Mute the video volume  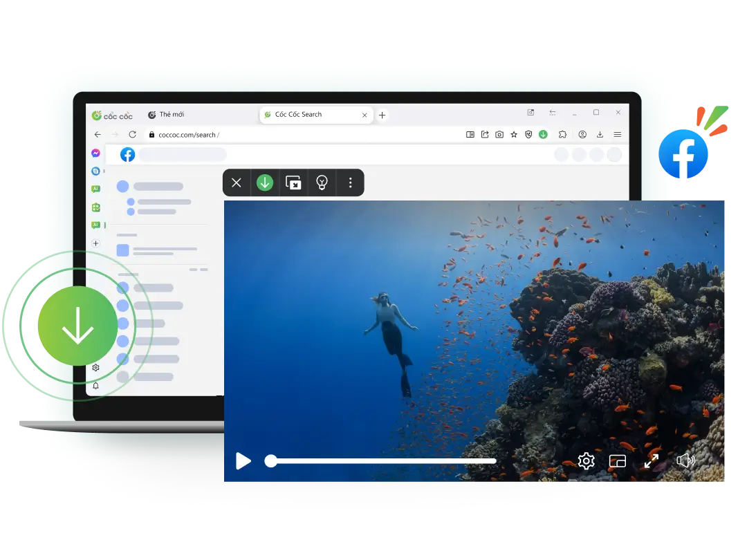coord(686,460)
